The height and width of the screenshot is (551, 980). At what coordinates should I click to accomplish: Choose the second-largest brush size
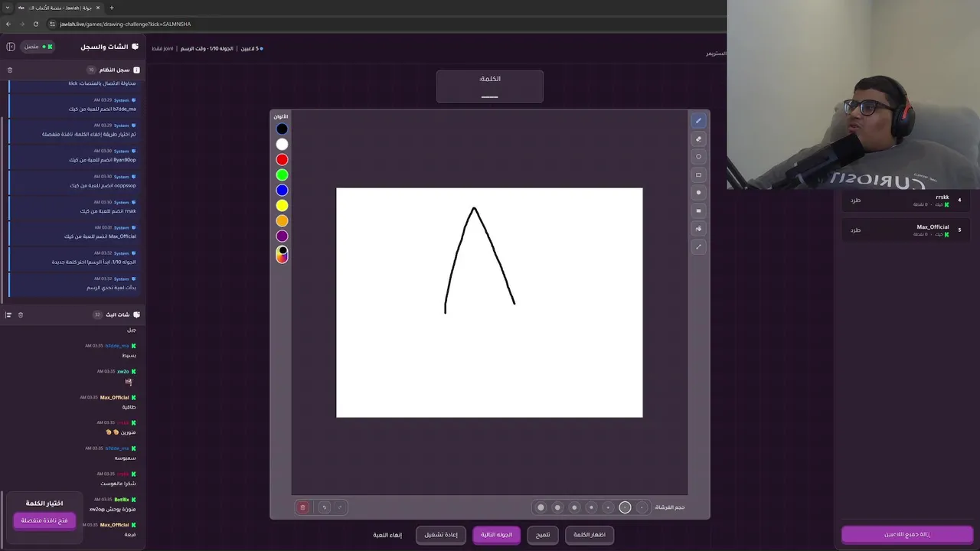557,507
